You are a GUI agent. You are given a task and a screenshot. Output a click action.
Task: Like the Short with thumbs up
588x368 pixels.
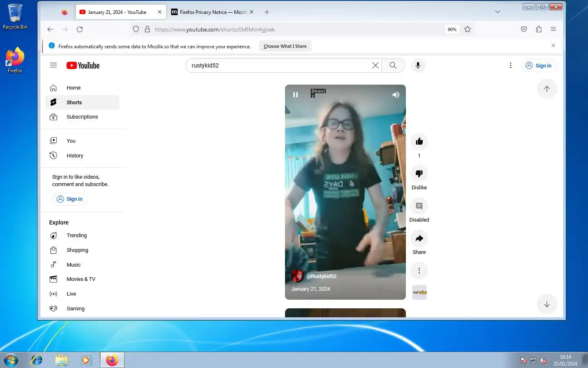point(419,141)
